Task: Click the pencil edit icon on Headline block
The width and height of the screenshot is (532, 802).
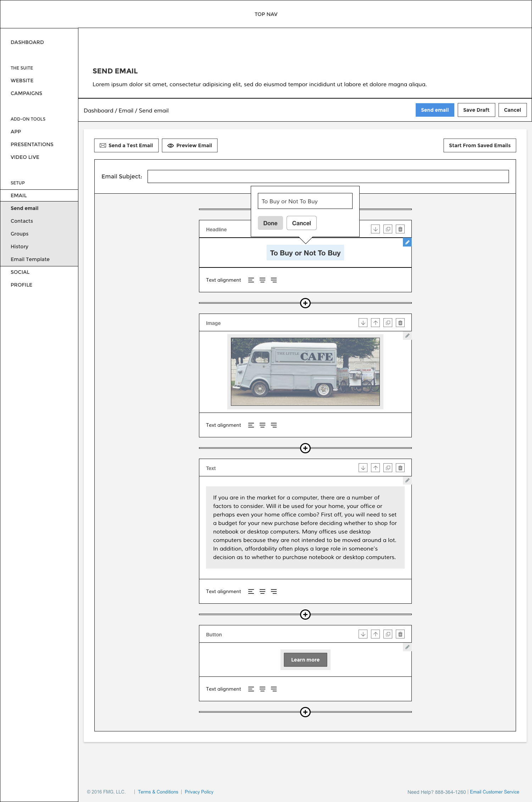Action: tap(407, 242)
